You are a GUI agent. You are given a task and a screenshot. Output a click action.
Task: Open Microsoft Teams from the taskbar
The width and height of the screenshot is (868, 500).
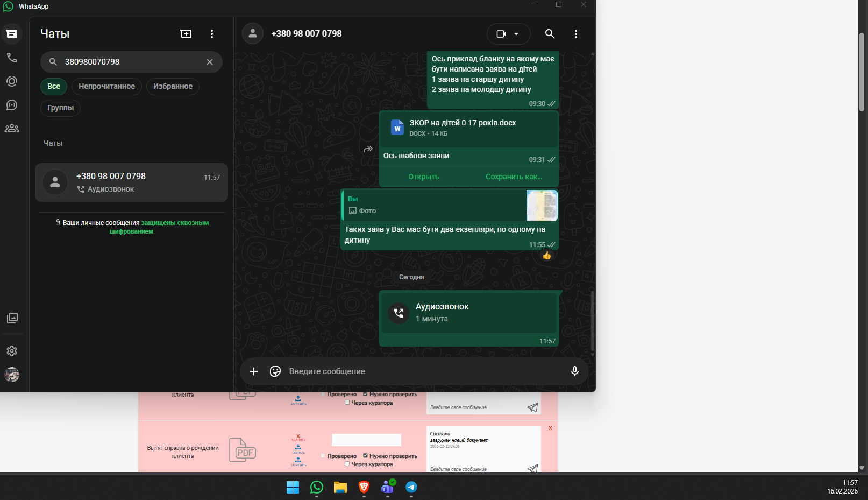click(388, 487)
